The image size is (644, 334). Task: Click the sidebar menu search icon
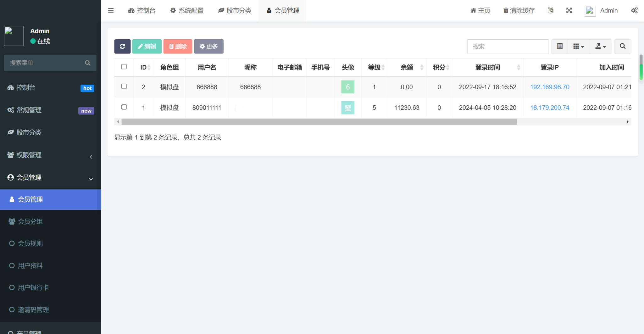coord(88,63)
